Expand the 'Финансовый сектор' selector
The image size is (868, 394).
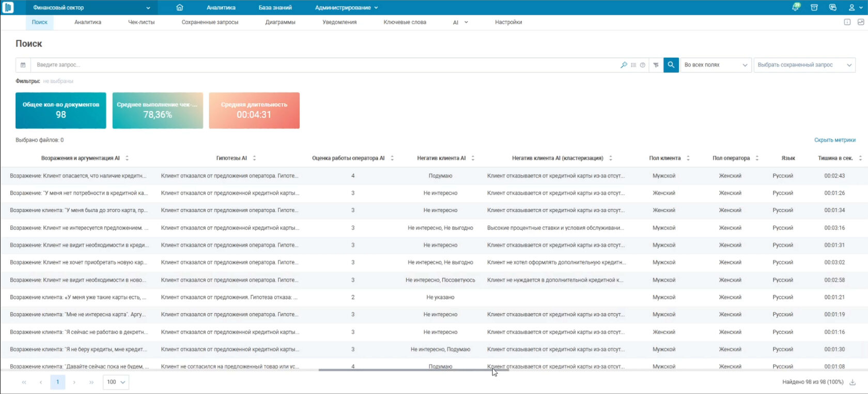coord(91,7)
